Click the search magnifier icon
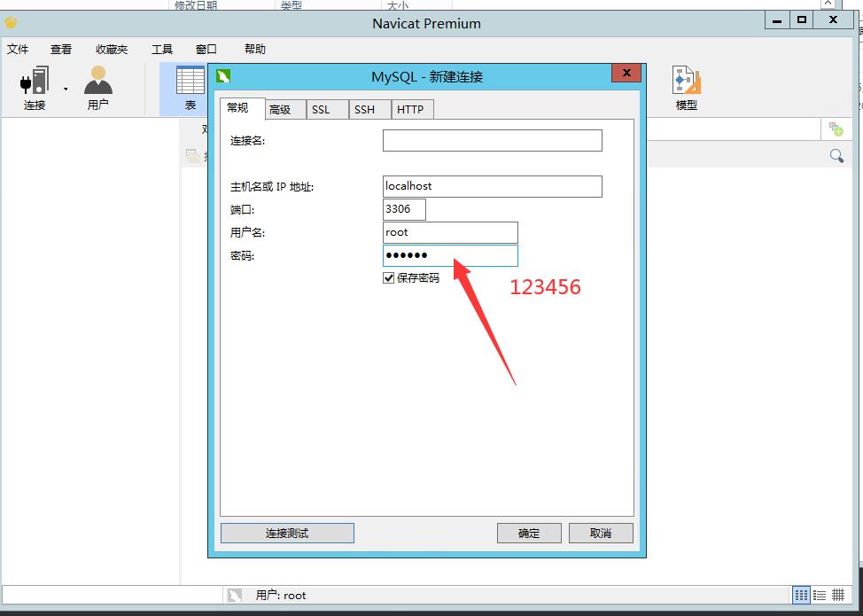 (x=836, y=156)
